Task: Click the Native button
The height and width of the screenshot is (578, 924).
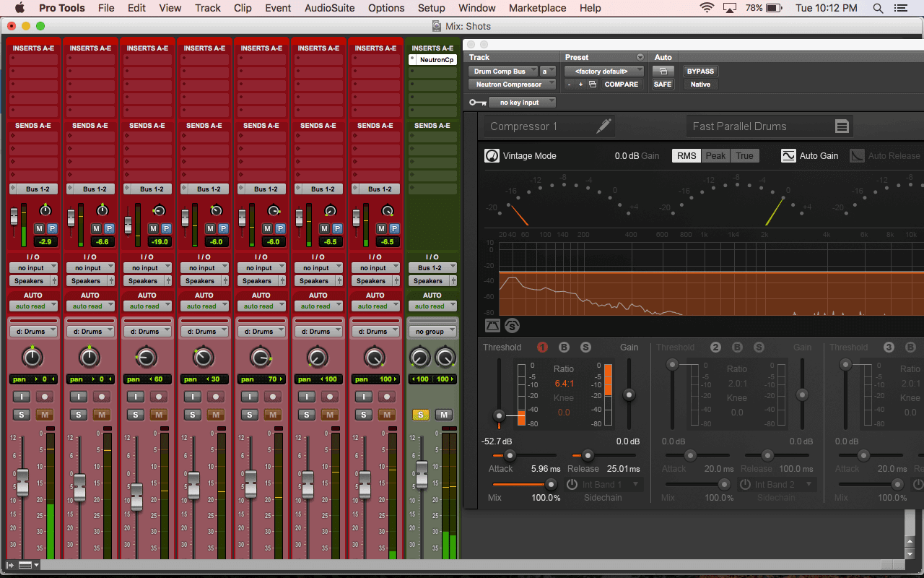Action: point(700,85)
